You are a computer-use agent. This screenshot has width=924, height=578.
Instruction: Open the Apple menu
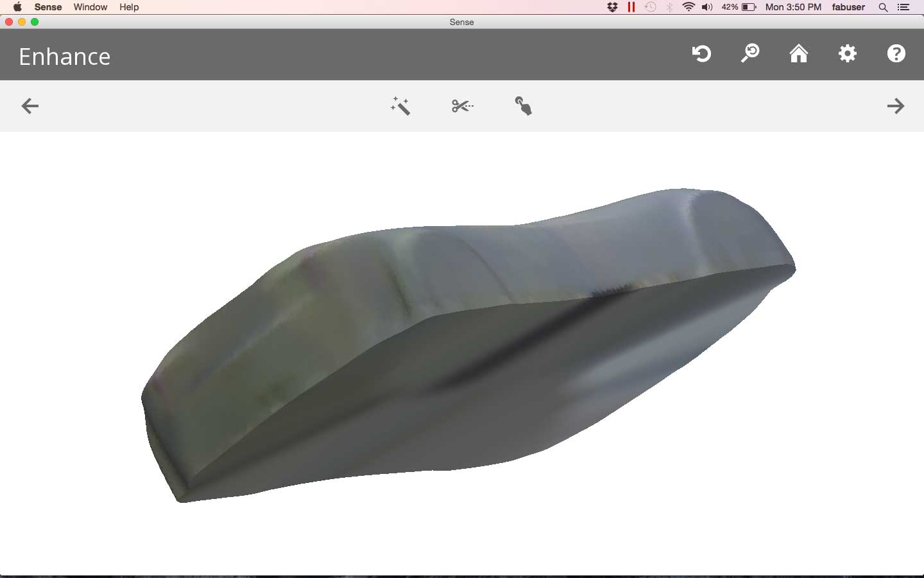(x=17, y=7)
